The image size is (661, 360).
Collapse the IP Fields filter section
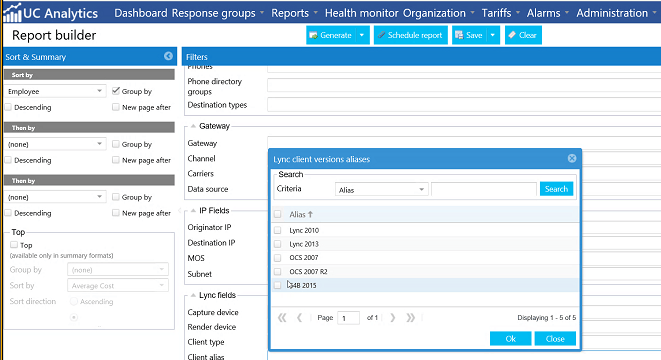coord(193,210)
